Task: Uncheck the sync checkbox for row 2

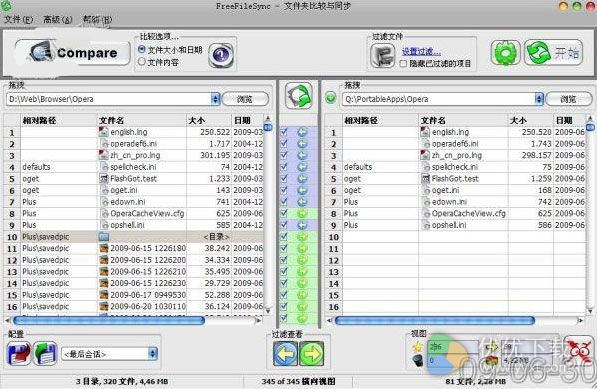Action: [x=284, y=144]
